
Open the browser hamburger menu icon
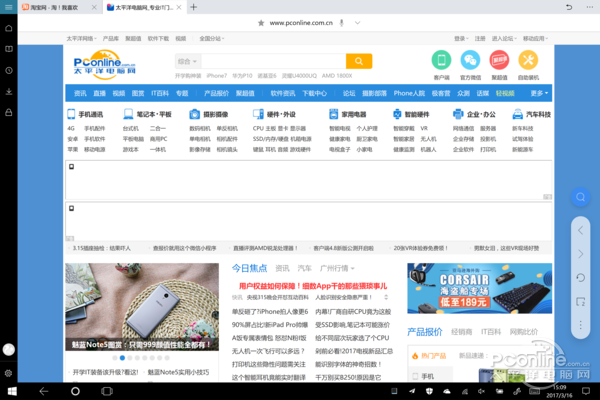[x=8, y=7]
